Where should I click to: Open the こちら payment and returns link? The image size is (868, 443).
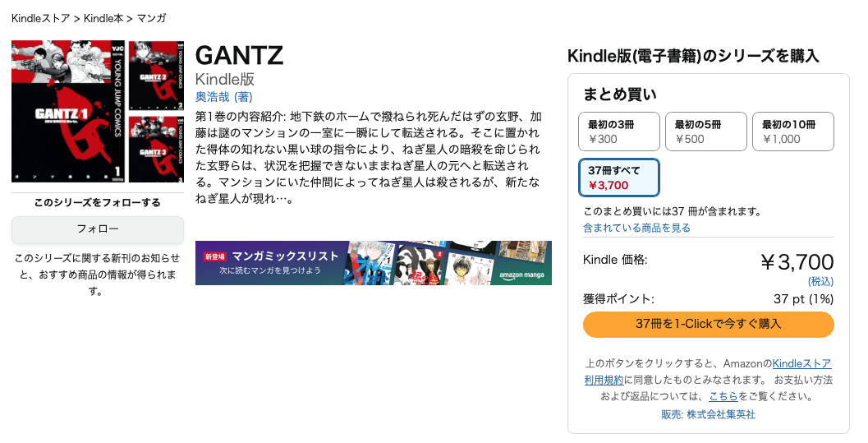pyautogui.click(x=723, y=396)
